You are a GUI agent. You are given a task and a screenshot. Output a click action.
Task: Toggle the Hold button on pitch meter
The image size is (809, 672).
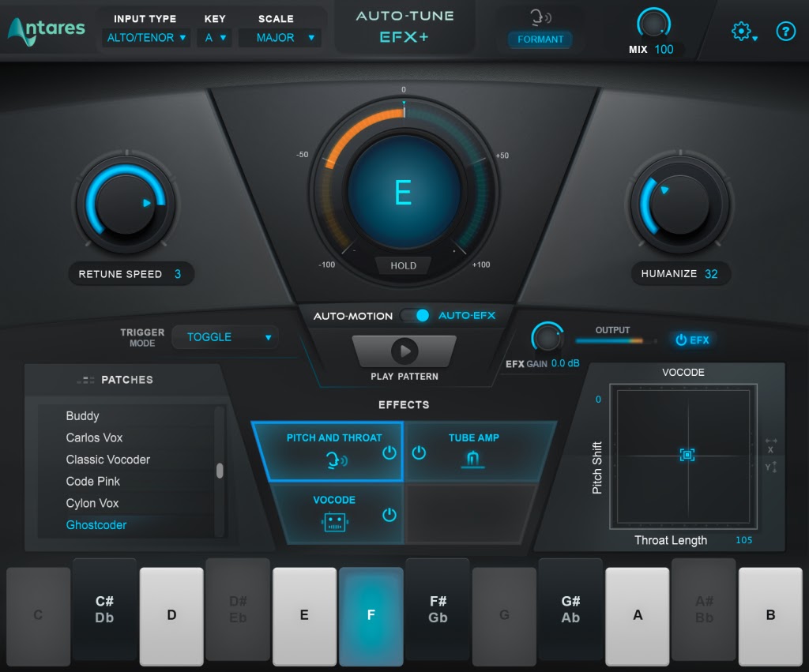click(x=403, y=265)
